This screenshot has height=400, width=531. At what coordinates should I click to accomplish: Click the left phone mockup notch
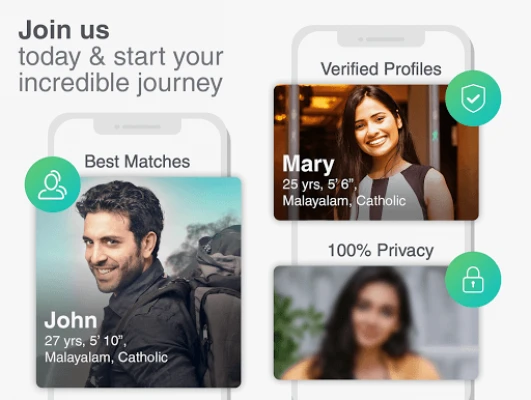(x=137, y=126)
